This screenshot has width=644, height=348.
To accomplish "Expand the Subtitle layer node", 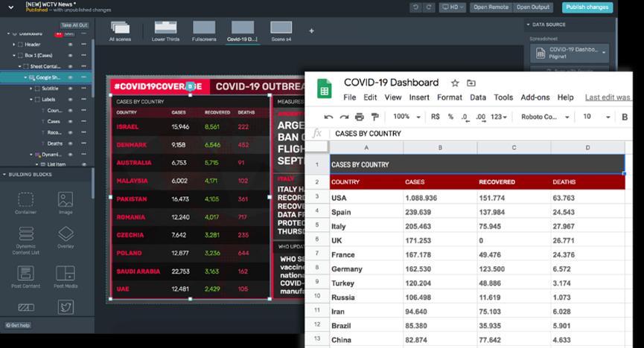I will 31,88.
